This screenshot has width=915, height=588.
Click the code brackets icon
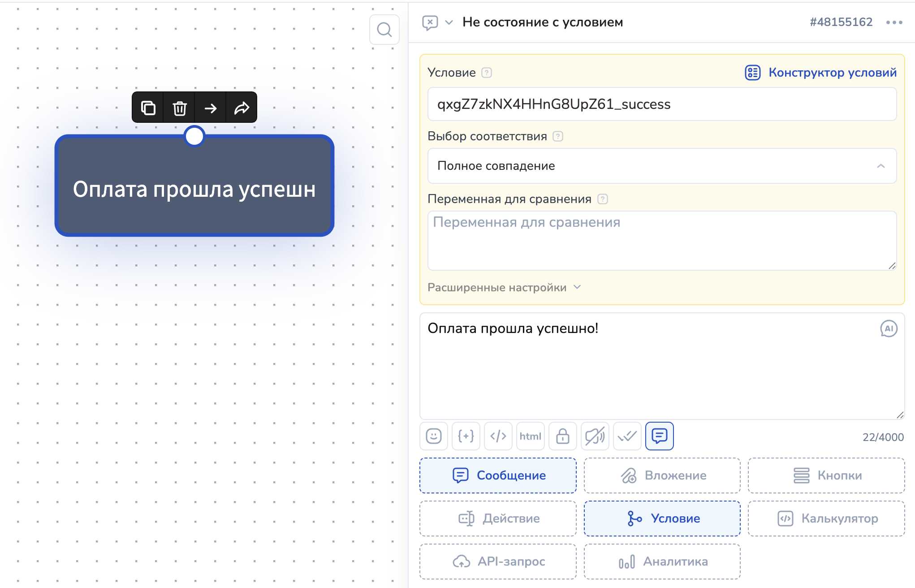(498, 436)
